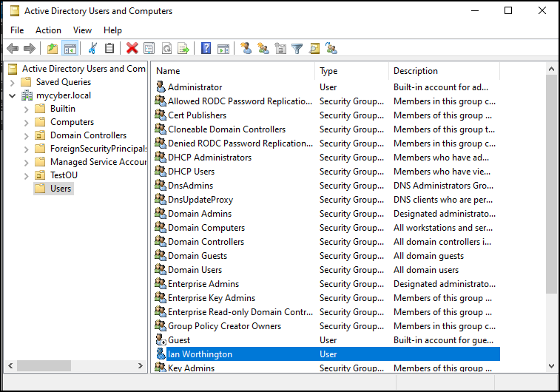Click the Forward arrow in the toolbar
The image size is (560, 392).
coord(30,48)
